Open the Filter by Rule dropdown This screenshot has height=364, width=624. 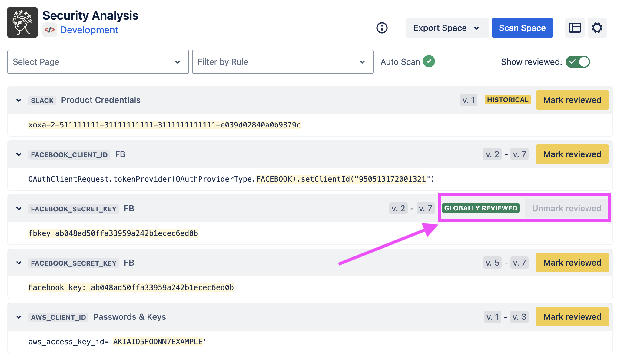[x=282, y=62]
